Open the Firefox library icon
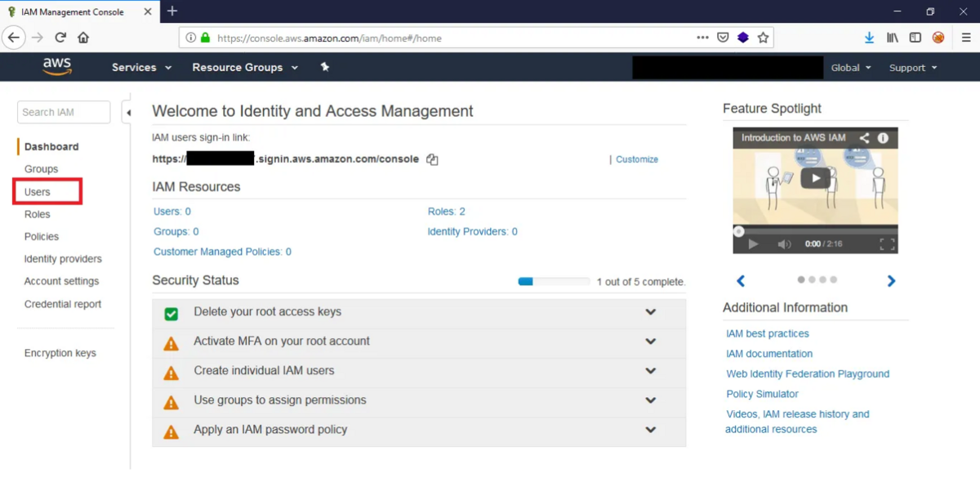Image resolution: width=980 pixels, height=478 pixels. [x=893, y=38]
